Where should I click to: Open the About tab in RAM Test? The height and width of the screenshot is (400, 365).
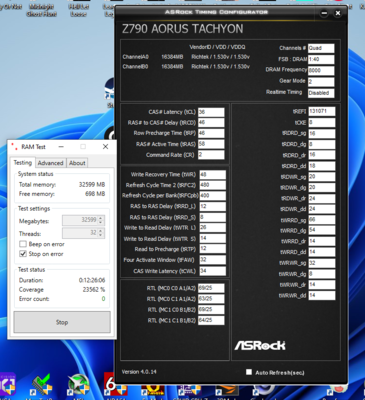77,163
